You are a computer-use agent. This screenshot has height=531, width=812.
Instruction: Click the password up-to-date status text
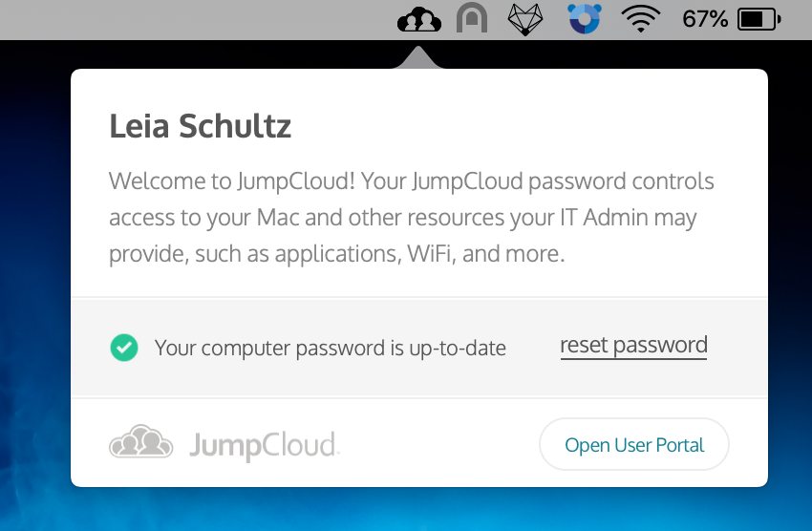pos(331,348)
